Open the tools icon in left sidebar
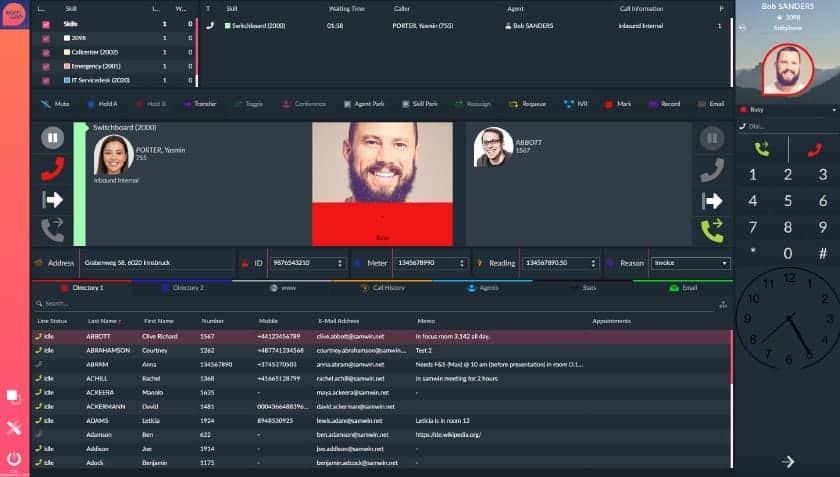Viewport: 840px width, 477px height. (14, 428)
